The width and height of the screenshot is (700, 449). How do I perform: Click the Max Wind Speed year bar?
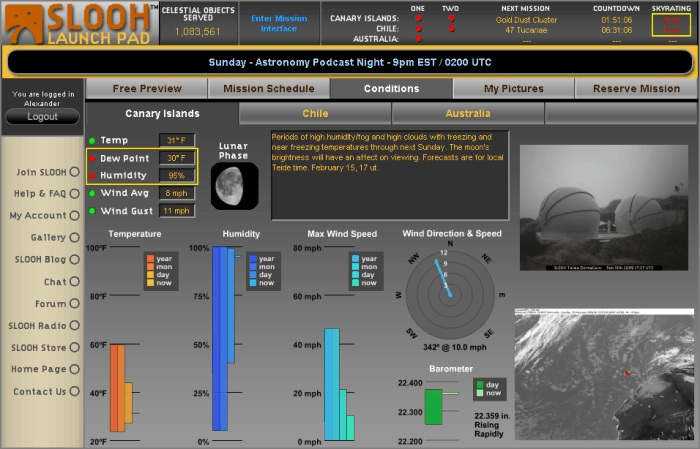coord(328,384)
